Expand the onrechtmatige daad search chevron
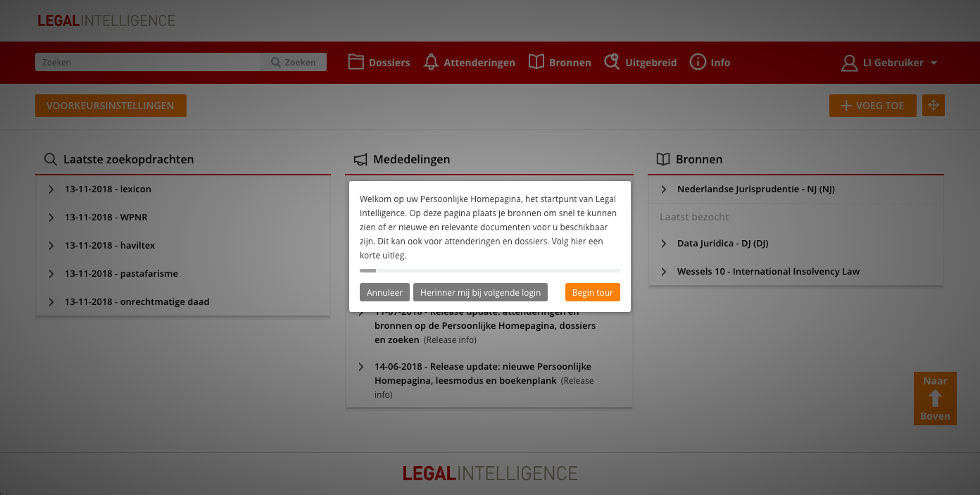This screenshot has height=495, width=980. [51, 302]
